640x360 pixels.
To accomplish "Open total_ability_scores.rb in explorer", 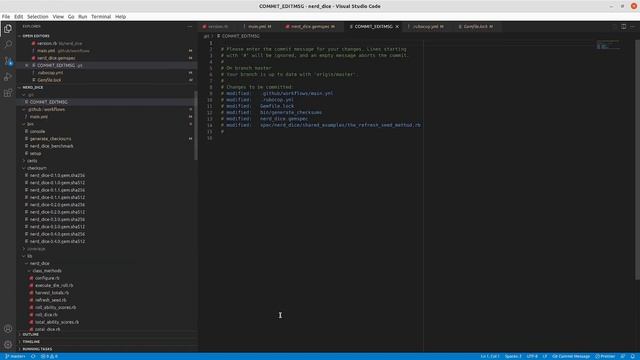I will (57, 322).
